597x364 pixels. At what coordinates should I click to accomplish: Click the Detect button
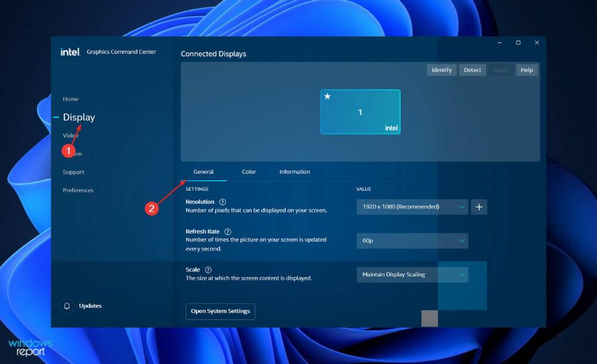(472, 70)
